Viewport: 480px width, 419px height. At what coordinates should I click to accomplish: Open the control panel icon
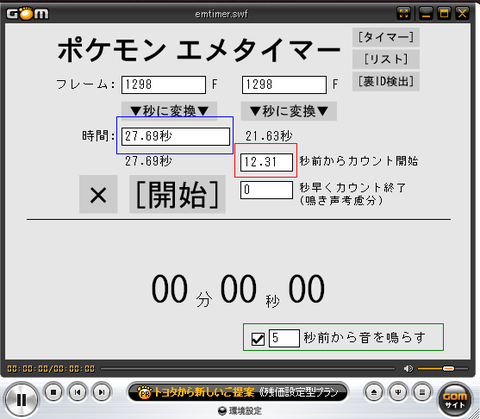pos(398,392)
